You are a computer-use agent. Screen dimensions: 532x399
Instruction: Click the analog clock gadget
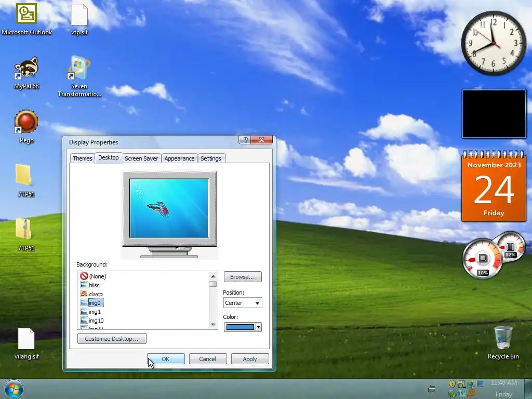pyautogui.click(x=494, y=43)
